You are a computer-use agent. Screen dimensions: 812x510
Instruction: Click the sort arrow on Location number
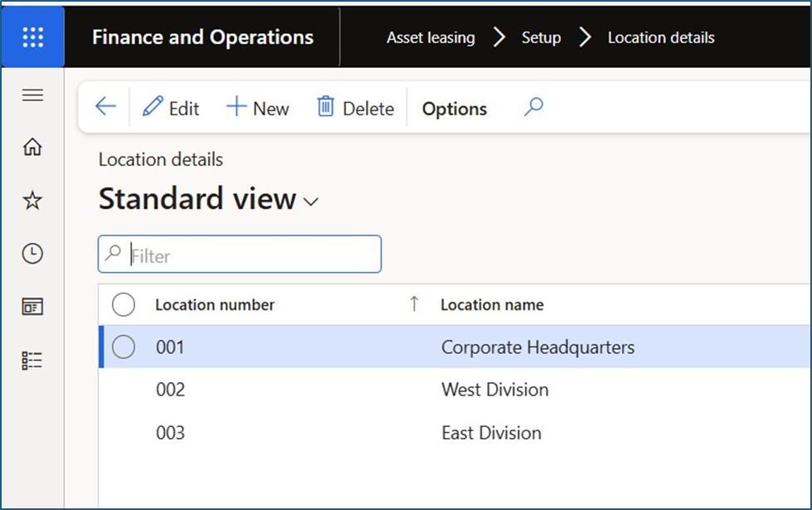414,304
